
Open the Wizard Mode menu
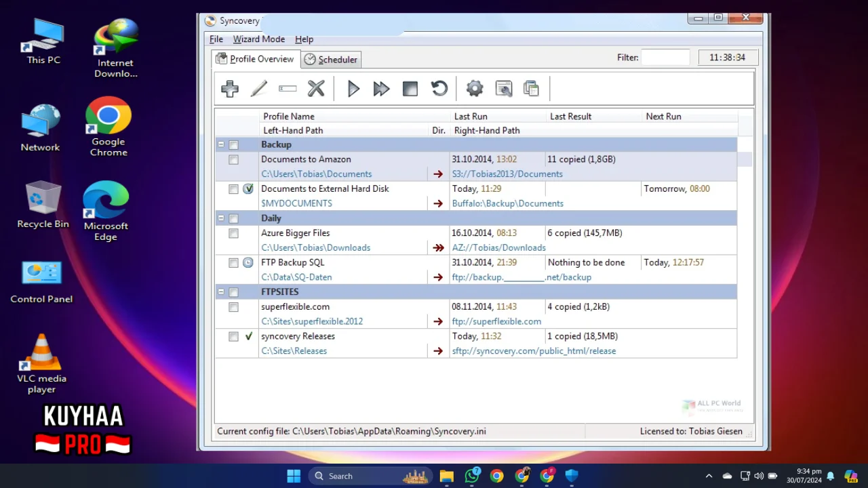coord(259,39)
